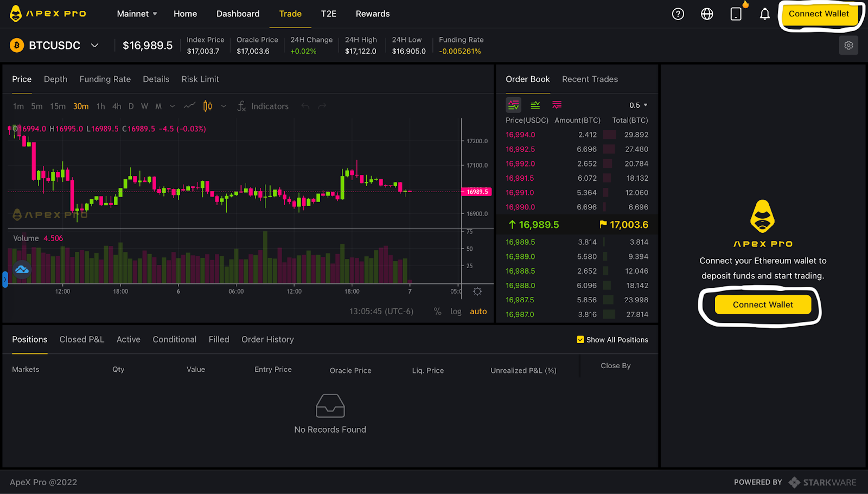Select the 30m chart interval

pyautogui.click(x=81, y=106)
